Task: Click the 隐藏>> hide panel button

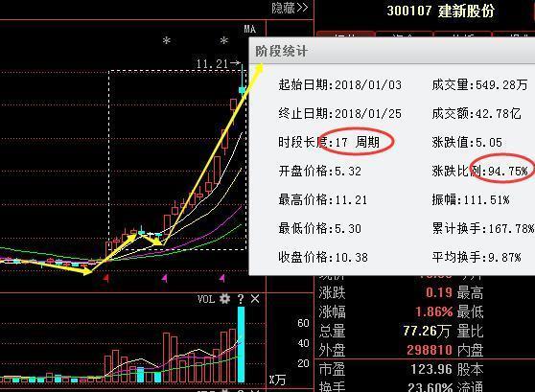Action: tap(290, 8)
